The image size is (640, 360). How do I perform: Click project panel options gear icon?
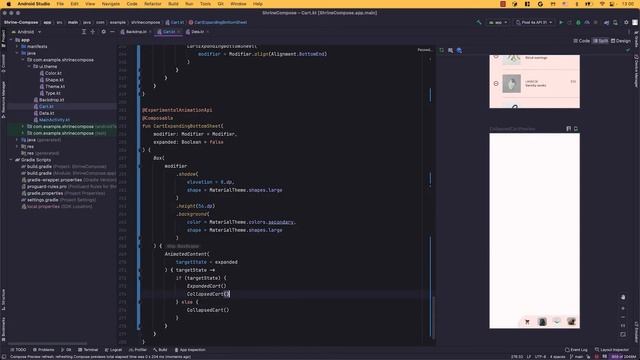click(103, 32)
